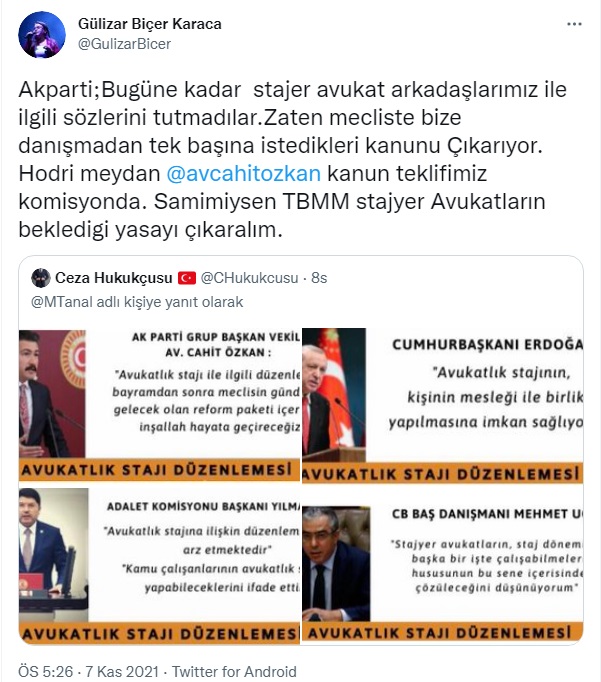The width and height of the screenshot is (601, 682).
Task: Click the ÖS 5:26 · 7 Kas 2021 timestamp
Action: click(x=88, y=671)
